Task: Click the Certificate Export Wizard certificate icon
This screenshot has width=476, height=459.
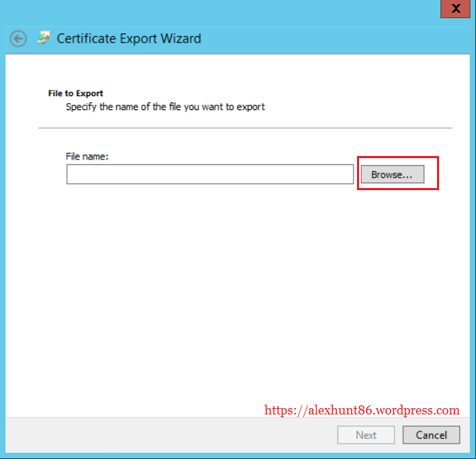Action: [x=44, y=38]
